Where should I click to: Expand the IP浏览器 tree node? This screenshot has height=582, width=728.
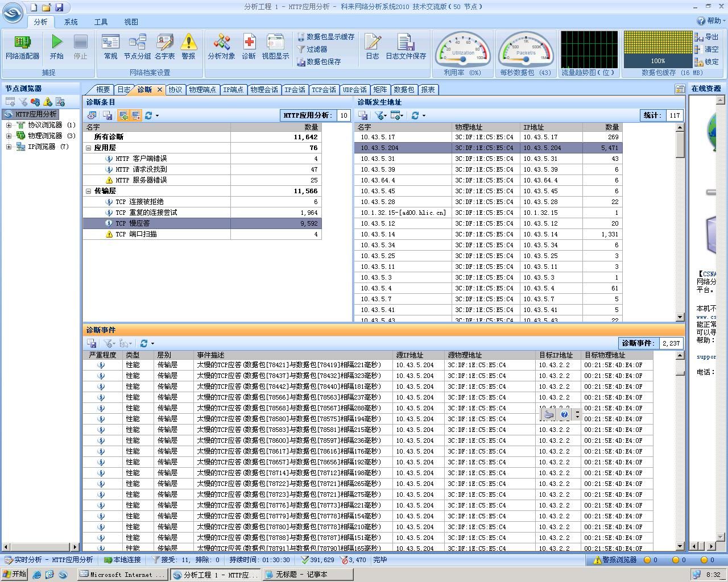point(9,147)
